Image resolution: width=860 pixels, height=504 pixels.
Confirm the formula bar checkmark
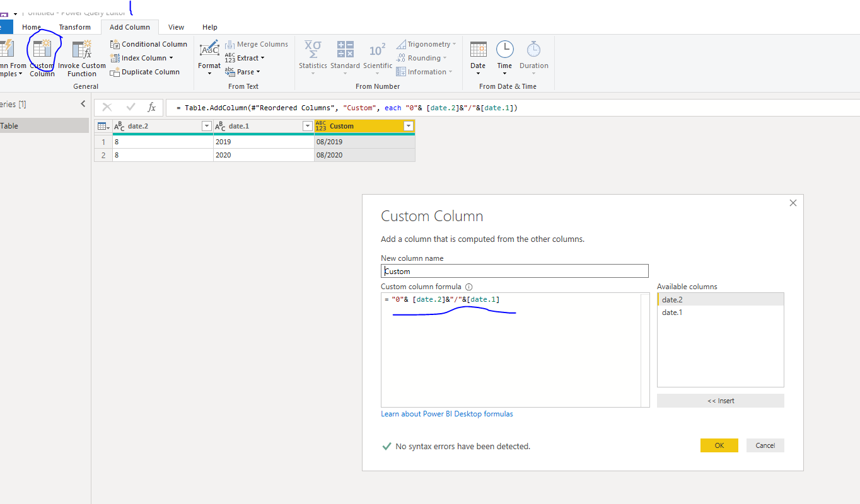(131, 108)
